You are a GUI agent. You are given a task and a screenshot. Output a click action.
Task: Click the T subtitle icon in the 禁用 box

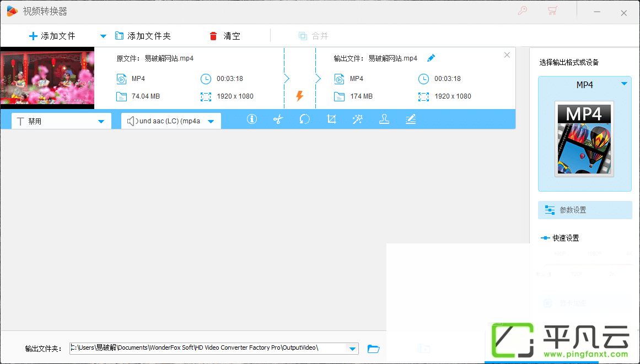click(20, 121)
